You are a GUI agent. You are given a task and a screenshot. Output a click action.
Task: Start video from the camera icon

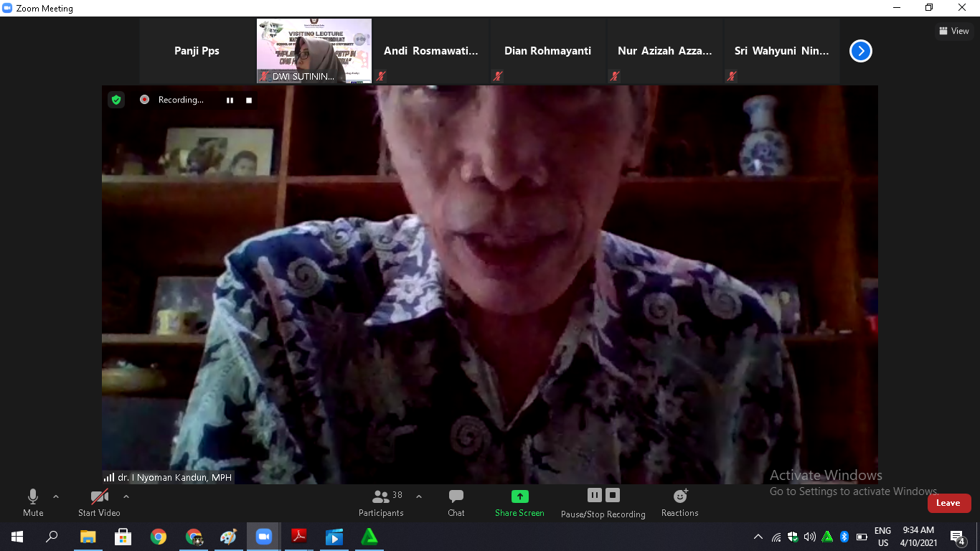(99, 502)
